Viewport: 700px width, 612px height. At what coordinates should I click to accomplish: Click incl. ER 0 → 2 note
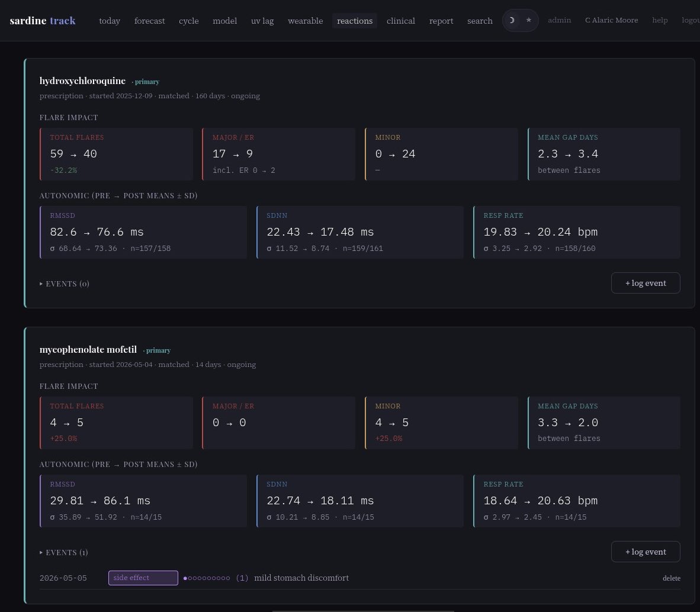tap(244, 170)
